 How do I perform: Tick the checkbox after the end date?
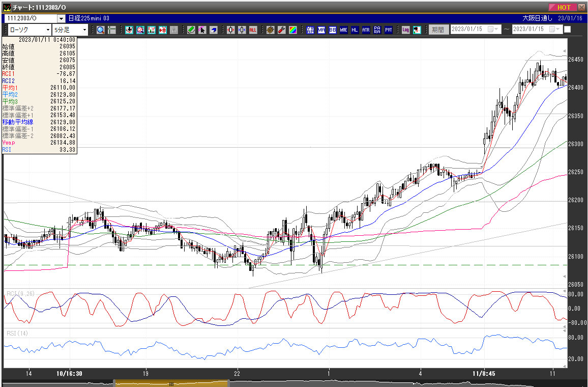(567, 29)
